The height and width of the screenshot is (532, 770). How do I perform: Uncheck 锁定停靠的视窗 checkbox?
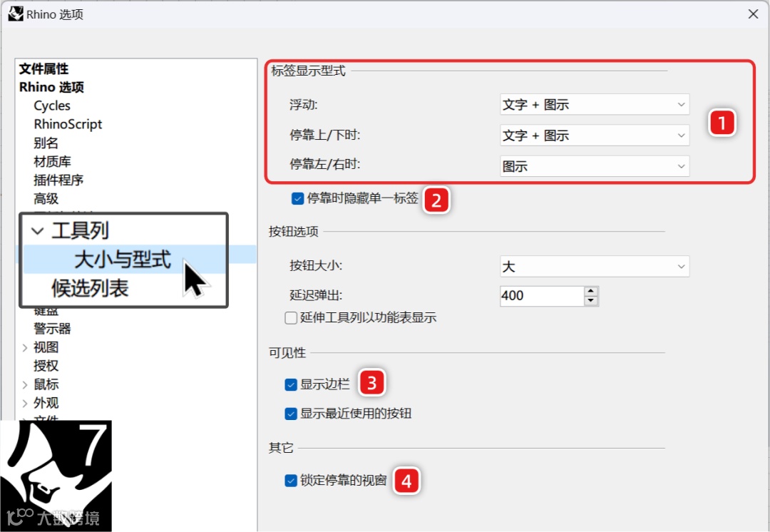291,481
